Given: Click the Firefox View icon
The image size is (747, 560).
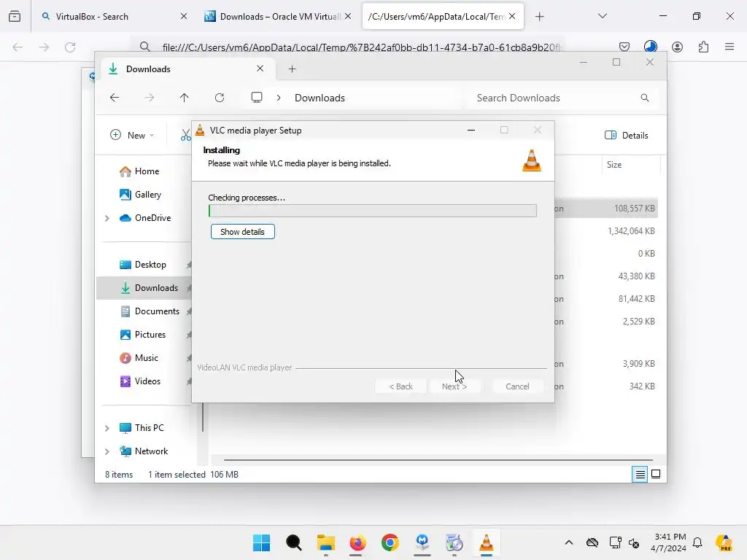Looking at the screenshot, I should pyautogui.click(x=15, y=16).
